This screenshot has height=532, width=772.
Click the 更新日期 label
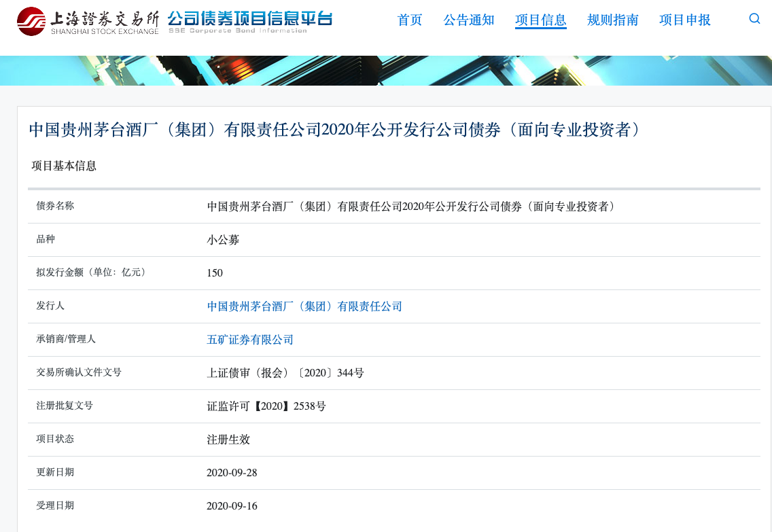[x=55, y=472]
